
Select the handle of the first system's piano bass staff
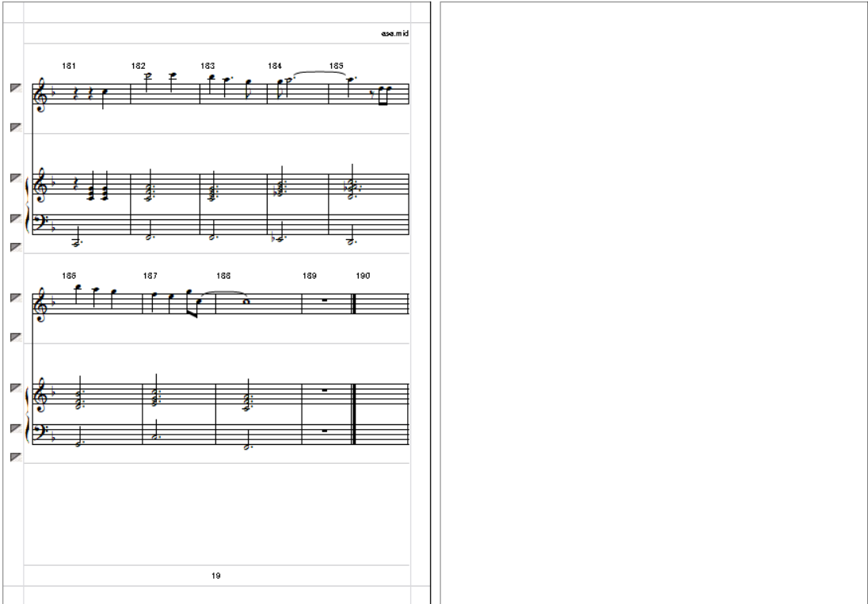16,218
